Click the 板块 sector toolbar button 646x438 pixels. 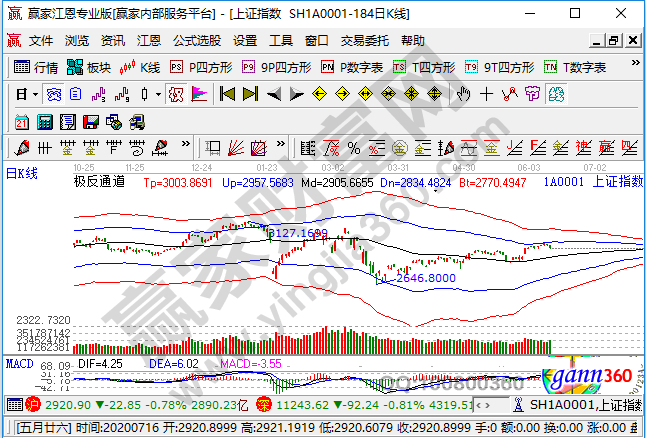pos(89,67)
